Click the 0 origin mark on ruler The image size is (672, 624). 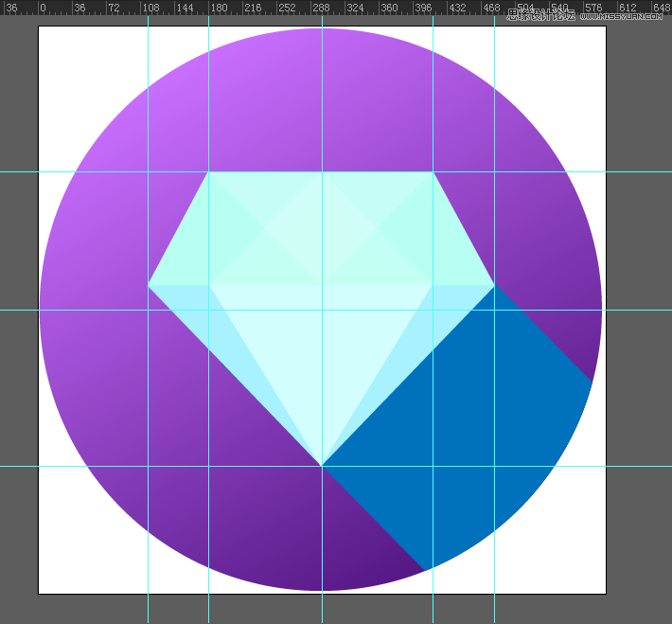click(42, 8)
